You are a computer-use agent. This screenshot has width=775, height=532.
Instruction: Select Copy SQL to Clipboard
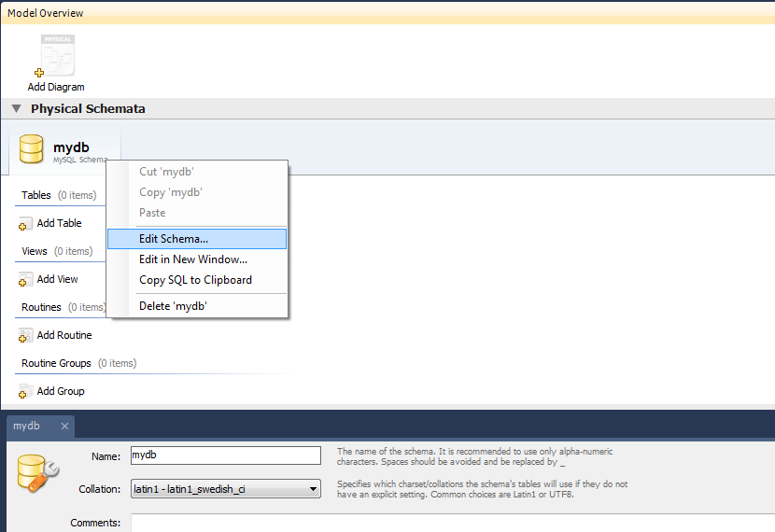197,280
